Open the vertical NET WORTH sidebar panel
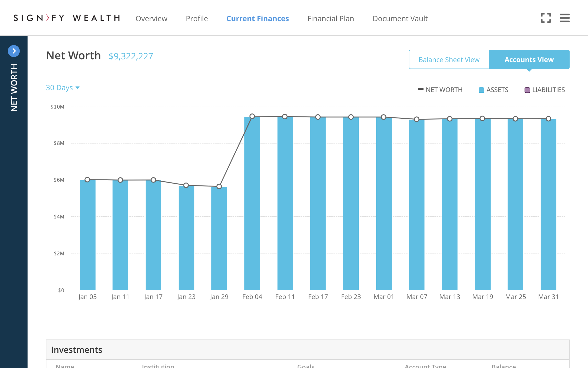The width and height of the screenshot is (588, 368). point(14,88)
